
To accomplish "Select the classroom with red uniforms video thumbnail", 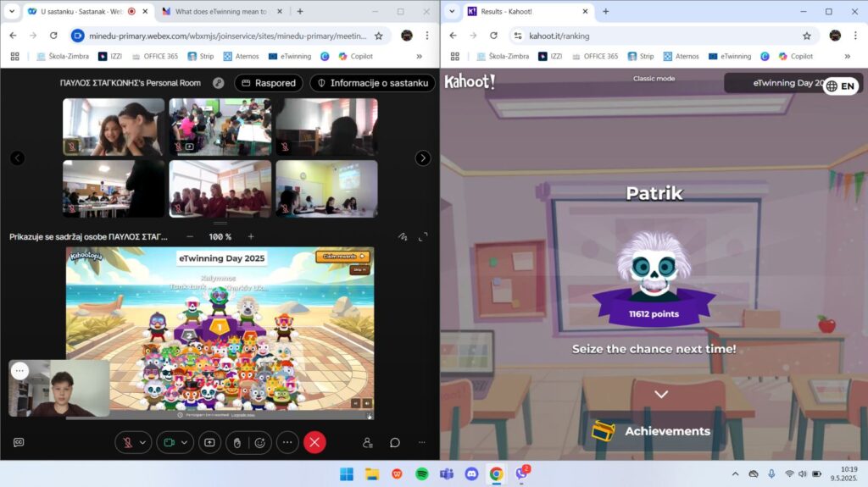I will [220, 189].
